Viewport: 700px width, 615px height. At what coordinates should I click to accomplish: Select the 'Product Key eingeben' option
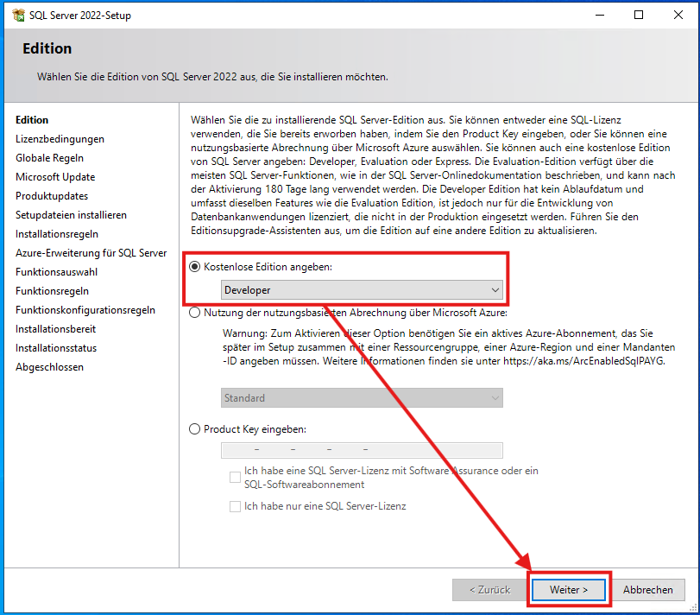[196, 432]
